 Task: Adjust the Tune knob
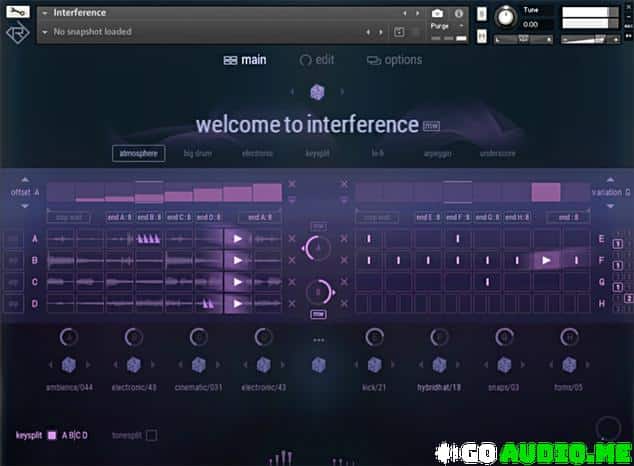505,17
